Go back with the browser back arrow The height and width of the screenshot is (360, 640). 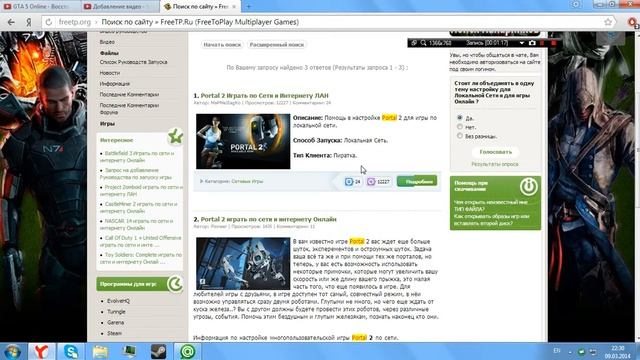click(11, 22)
